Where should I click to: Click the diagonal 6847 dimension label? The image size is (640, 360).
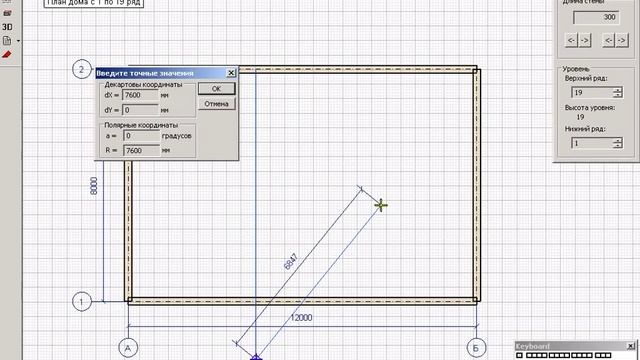coord(291,262)
